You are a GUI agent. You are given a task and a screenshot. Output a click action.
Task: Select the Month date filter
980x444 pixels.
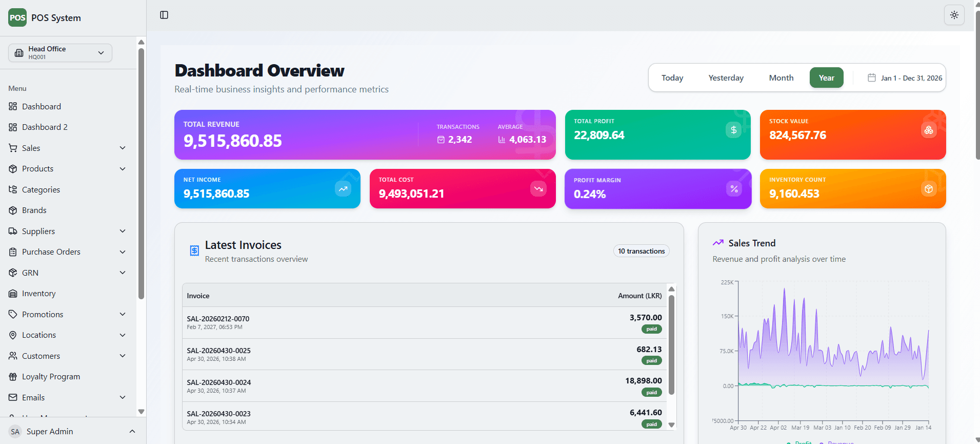pyautogui.click(x=781, y=78)
